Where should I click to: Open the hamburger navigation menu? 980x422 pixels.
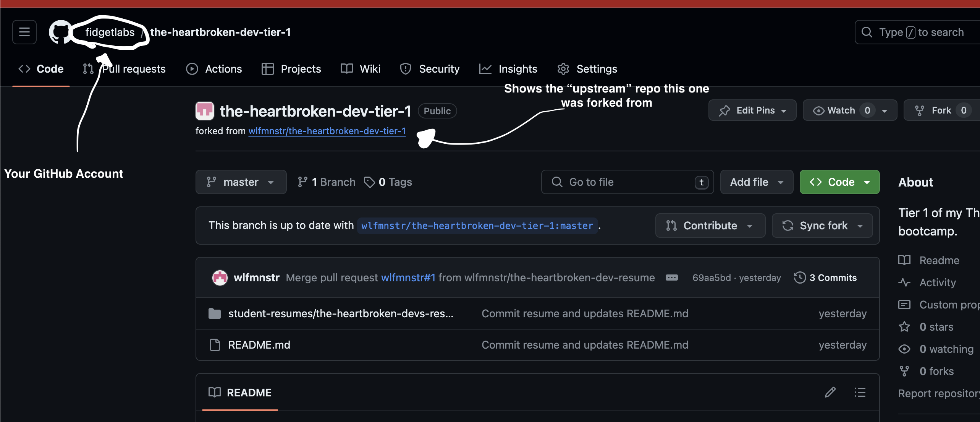point(24,32)
